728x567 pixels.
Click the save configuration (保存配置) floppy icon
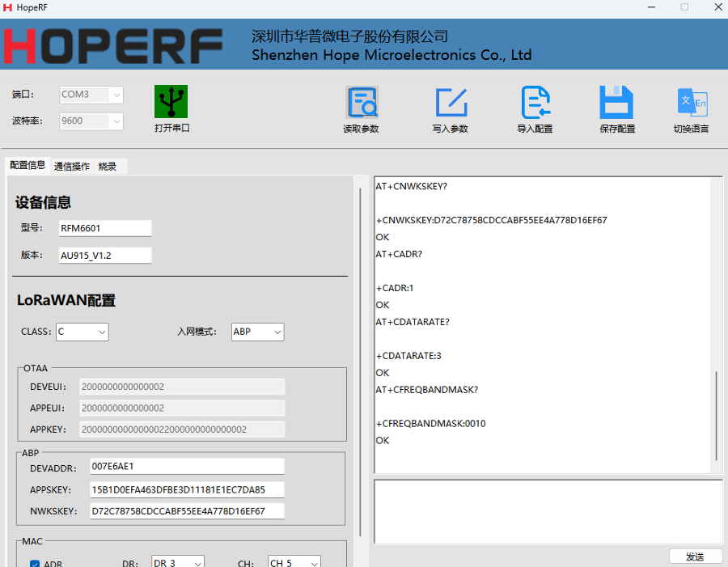tap(616, 102)
